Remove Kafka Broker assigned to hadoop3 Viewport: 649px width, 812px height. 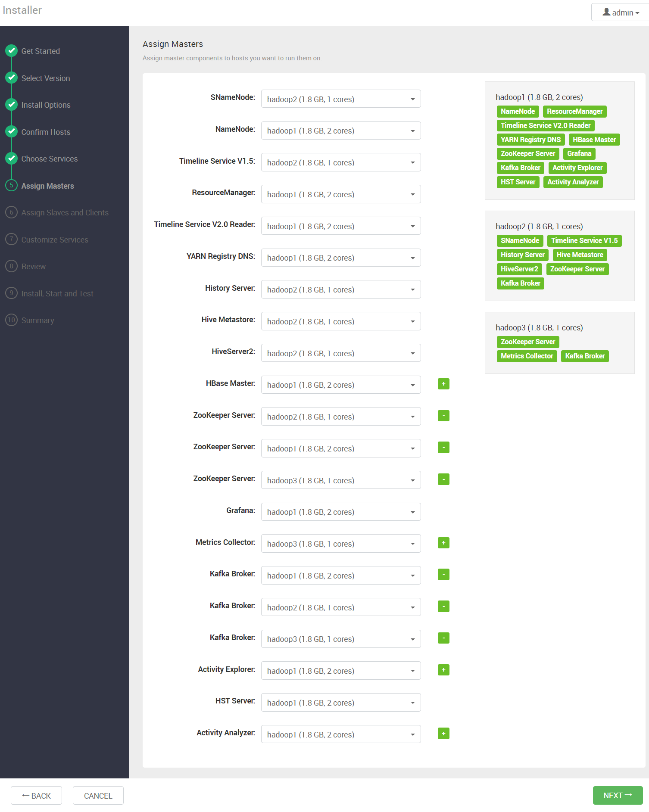tap(443, 638)
